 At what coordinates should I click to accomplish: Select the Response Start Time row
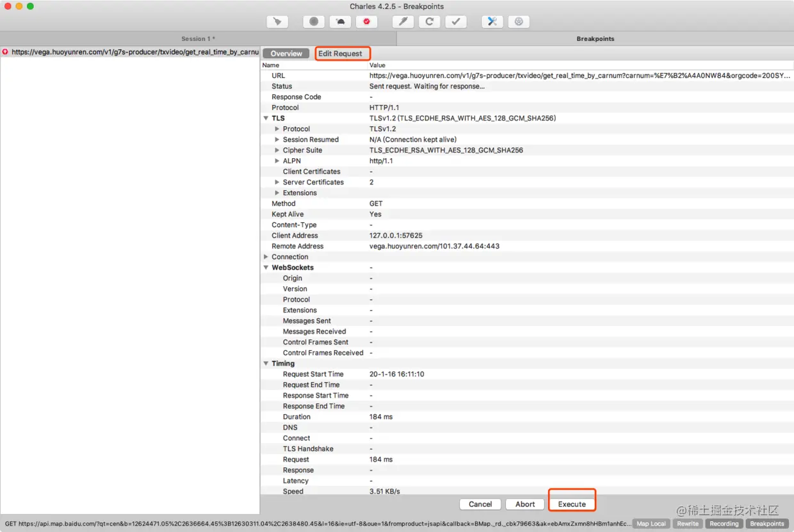tap(527, 396)
